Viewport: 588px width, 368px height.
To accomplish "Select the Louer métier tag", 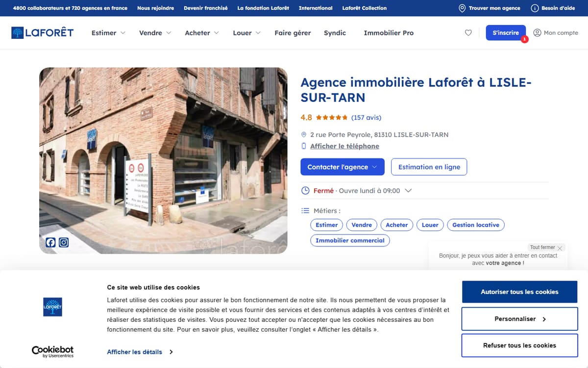I will click(x=430, y=225).
